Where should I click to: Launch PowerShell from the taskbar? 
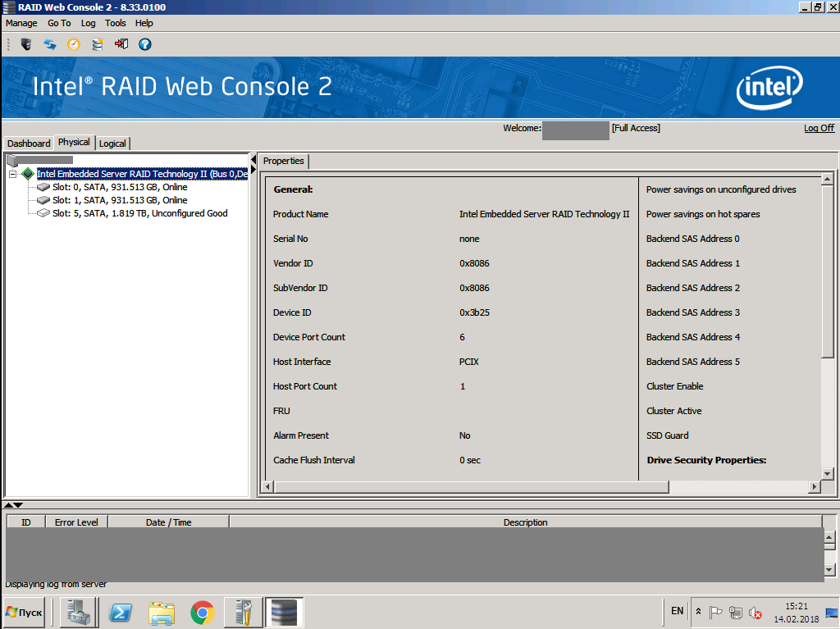click(120, 612)
